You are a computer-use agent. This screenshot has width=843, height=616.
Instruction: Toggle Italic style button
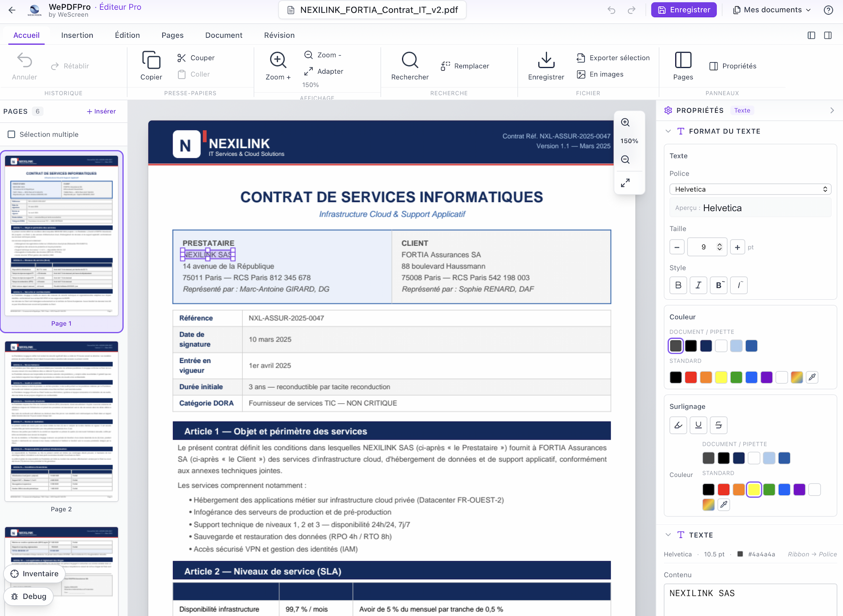pyautogui.click(x=698, y=285)
